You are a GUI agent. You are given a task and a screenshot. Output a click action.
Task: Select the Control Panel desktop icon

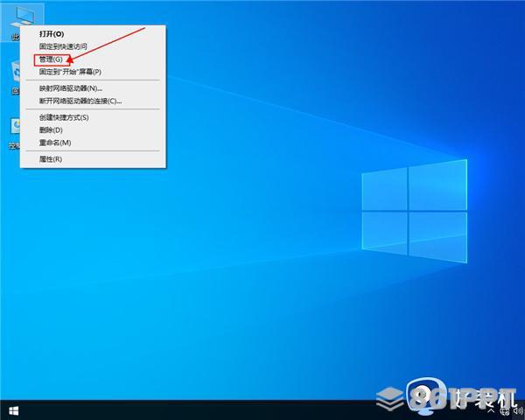(14, 133)
